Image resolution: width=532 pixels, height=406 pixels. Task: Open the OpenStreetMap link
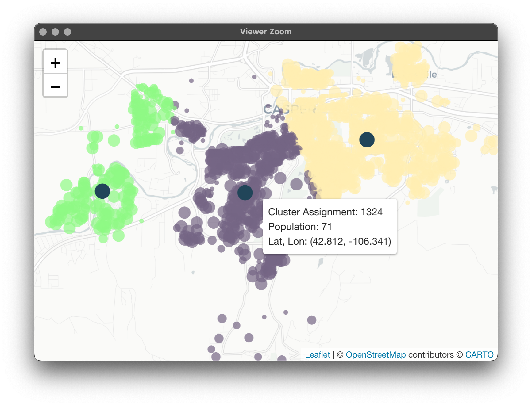pyautogui.click(x=376, y=355)
